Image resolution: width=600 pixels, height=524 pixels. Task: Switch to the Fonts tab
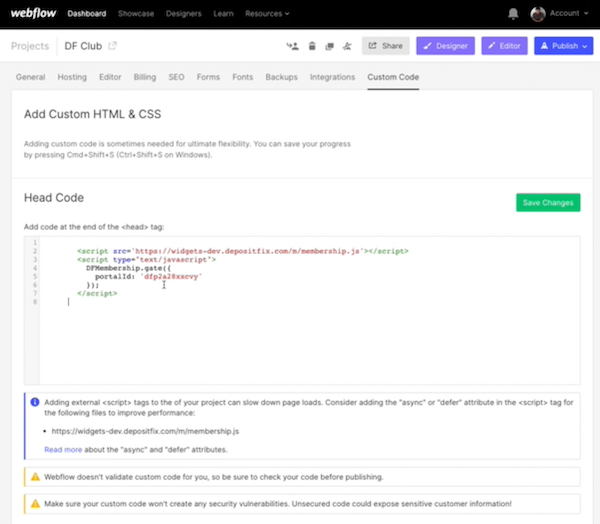point(243,77)
